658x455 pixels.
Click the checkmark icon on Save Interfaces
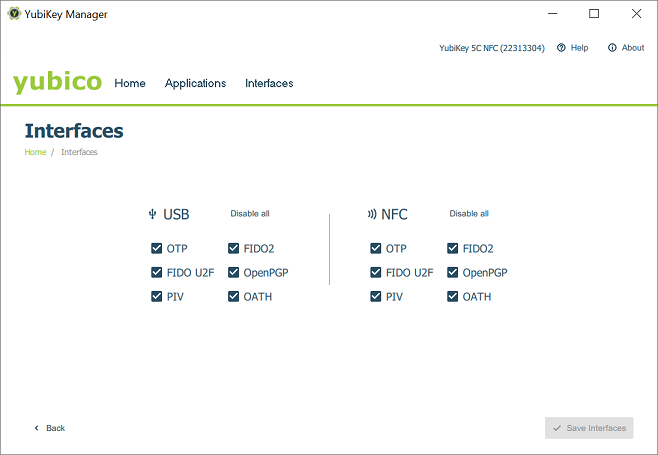coord(557,428)
